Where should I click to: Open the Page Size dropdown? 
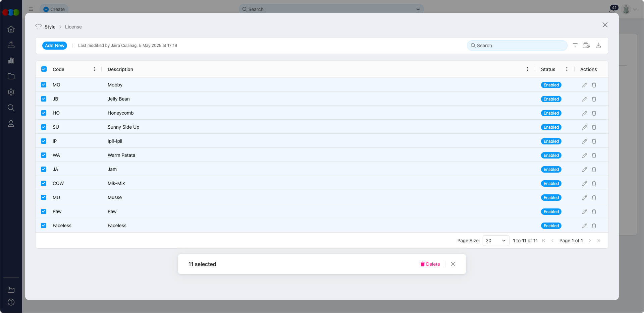pyautogui.click(x=495, y=241)
